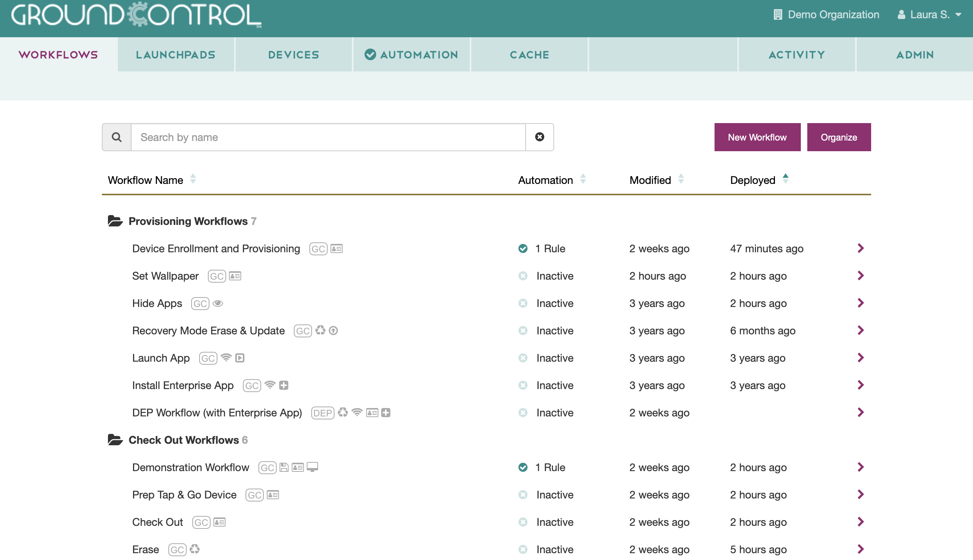973x560 pixels.
Task: Click GC badge on Device Enrollment and Provisioning
Action: [318, 249]
